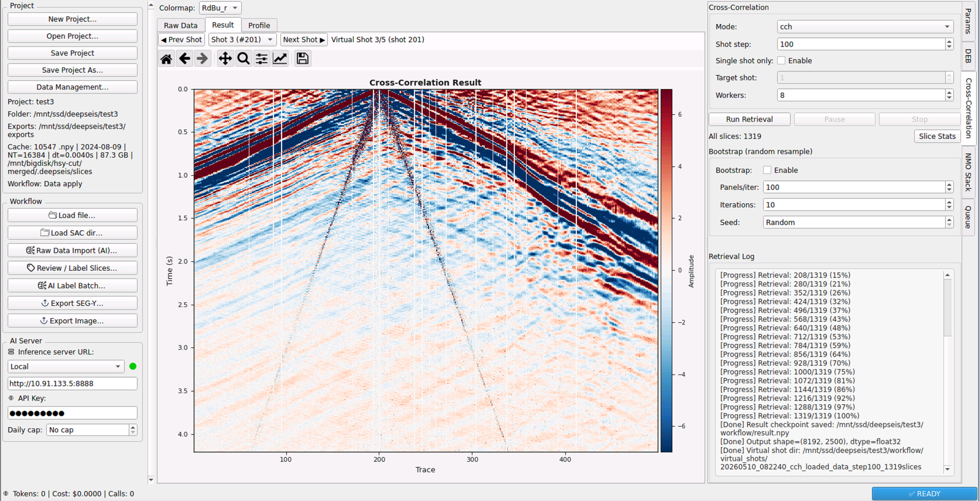Click the amplitude colorbar

point(666,270)
